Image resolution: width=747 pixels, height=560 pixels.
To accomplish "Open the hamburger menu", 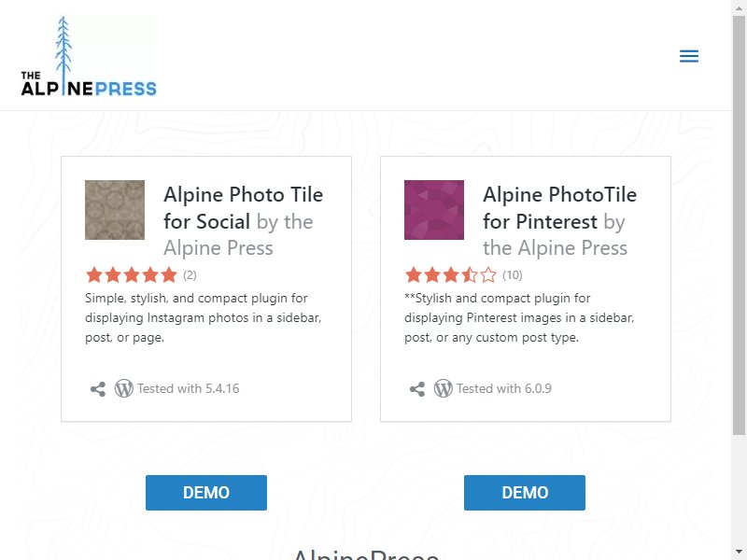I will (689, 56).
